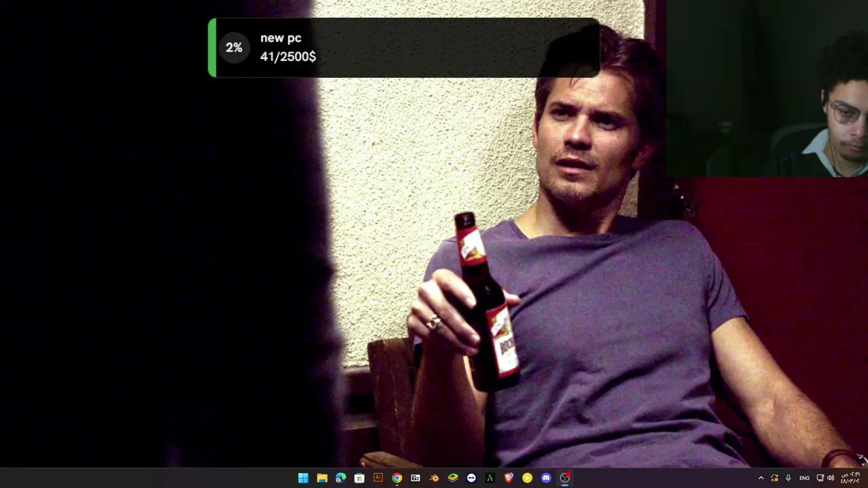Image resolution: width=868 pixels, height=488 pixels.
Task: Open the volume control in tray
Action: click(831, 478)
